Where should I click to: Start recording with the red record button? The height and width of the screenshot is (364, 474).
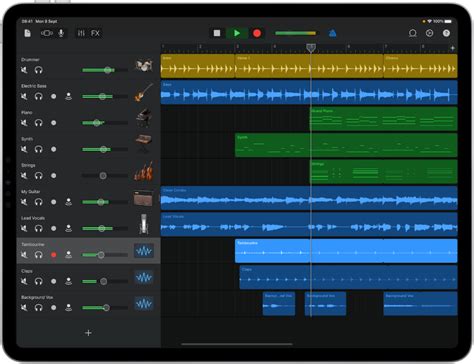coord(257,33)
